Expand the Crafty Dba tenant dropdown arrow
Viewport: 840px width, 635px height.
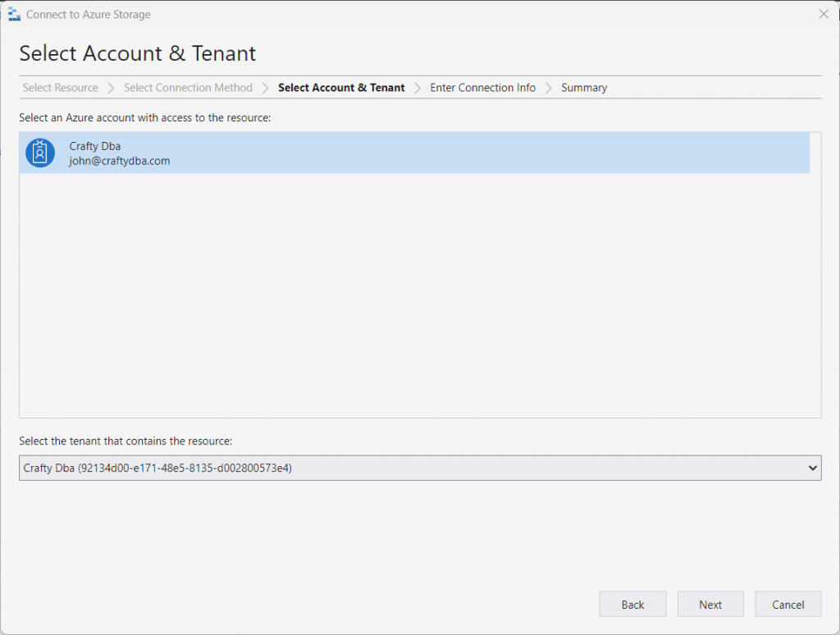[813, 468]
